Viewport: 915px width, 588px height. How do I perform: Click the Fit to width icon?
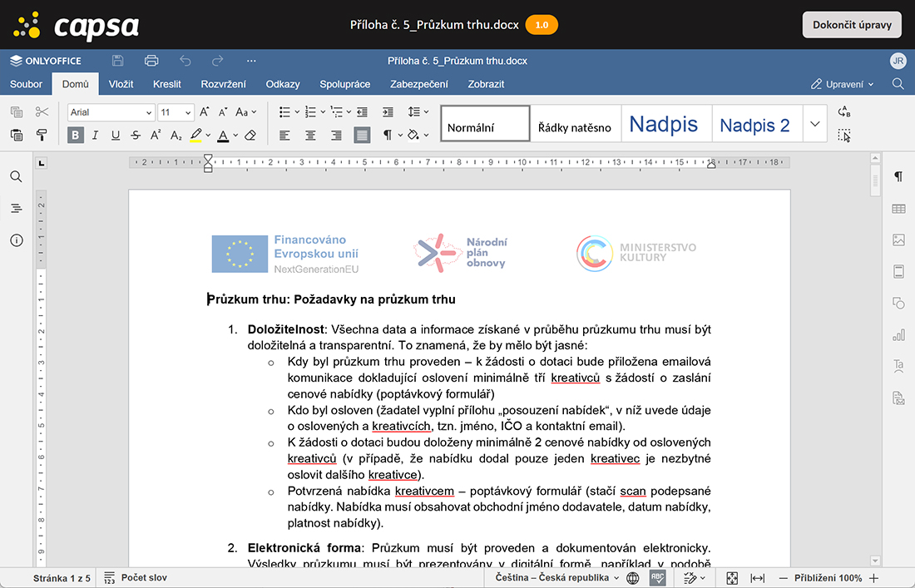pos(757,578)
